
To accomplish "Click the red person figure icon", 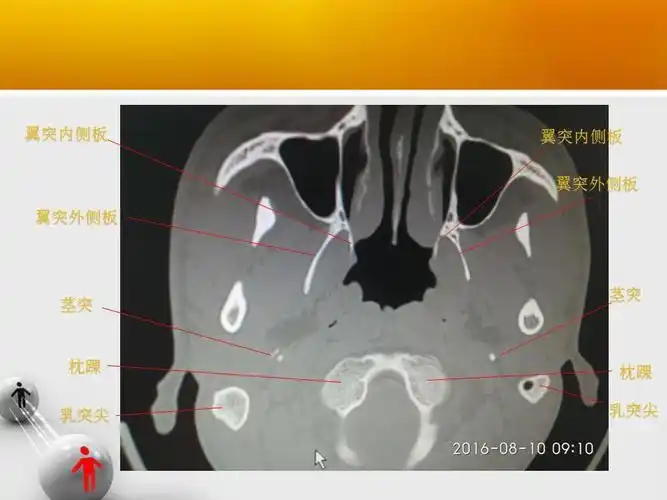I will tap(89, 466).
